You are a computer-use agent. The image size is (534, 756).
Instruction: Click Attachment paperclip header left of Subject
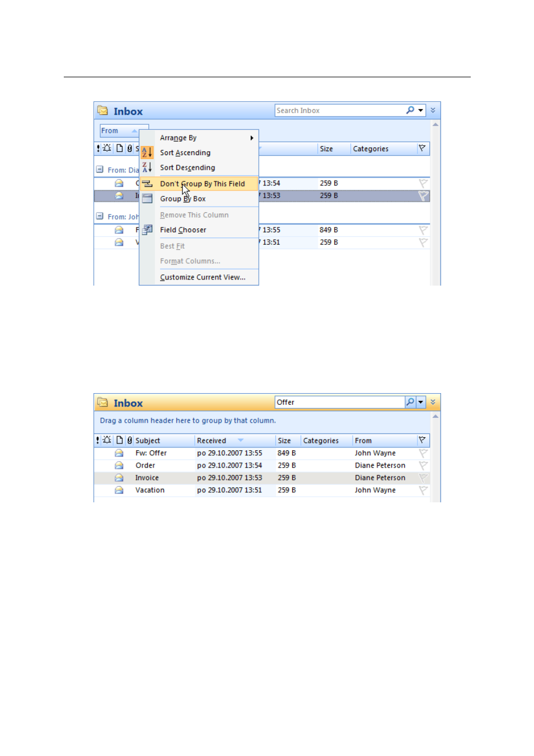[x=130, y=440]
